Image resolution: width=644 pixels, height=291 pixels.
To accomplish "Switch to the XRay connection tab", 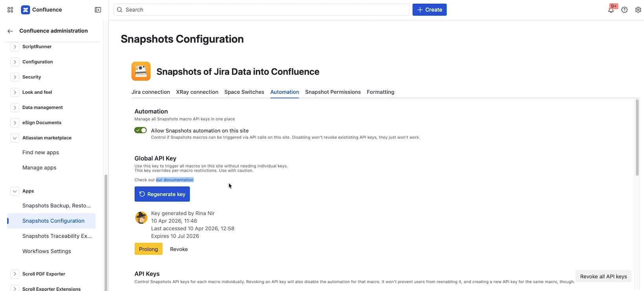I will click(197, 92).
